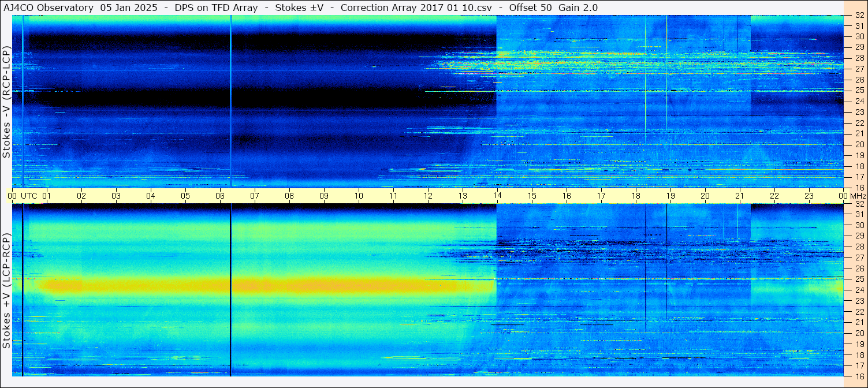The image size is (868, 388).
Task: Click the AJ4CO Observatory title text
Action: point(49,8)
